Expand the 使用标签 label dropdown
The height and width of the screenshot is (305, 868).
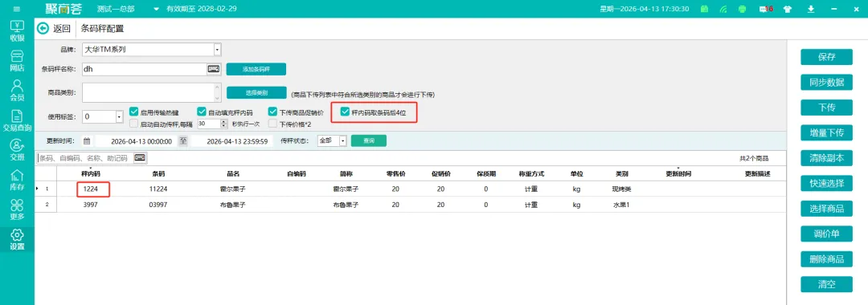[x=119, y=117]
